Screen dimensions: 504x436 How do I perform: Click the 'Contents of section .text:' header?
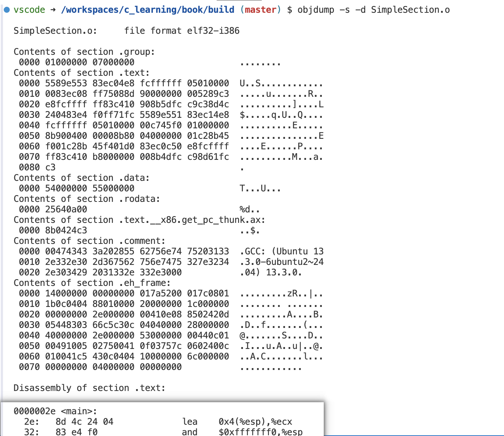[x=81, y=73]
